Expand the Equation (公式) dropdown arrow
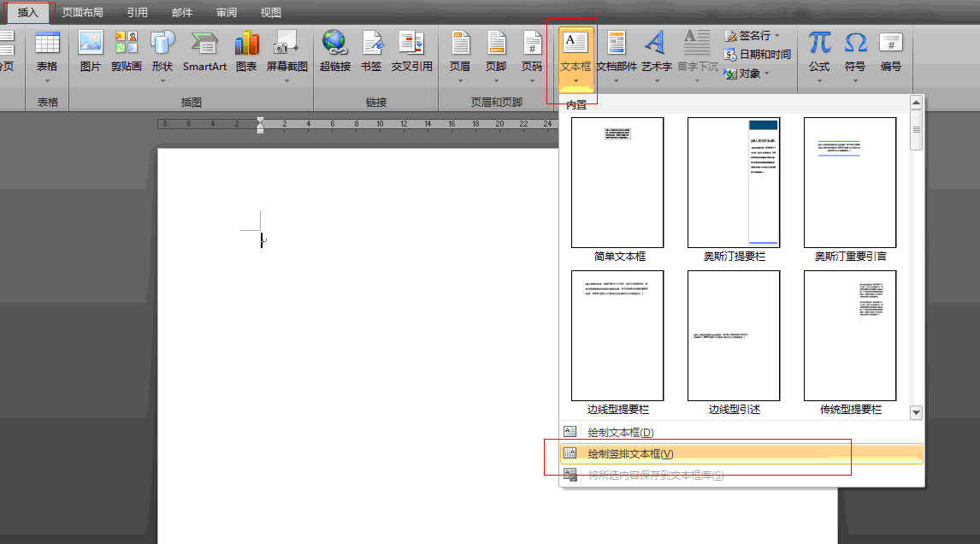Screen dimensions: 980x544 pyautogui.click(x=819, y=80)
